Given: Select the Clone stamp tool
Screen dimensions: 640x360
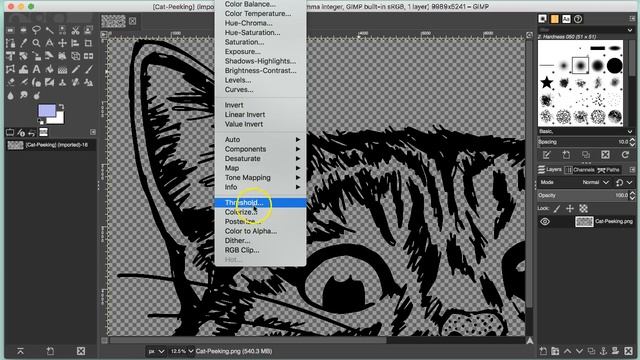Looking at the screenshot, I should point(62,82).
